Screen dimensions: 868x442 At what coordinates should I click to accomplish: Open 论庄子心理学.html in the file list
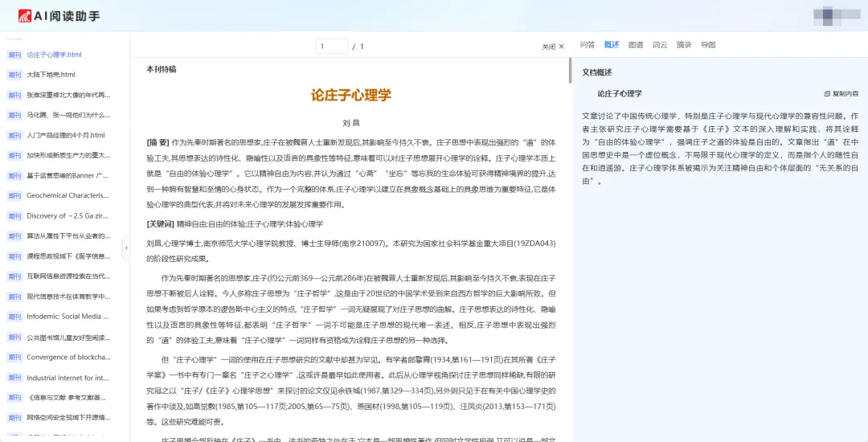tap(55, 55)
